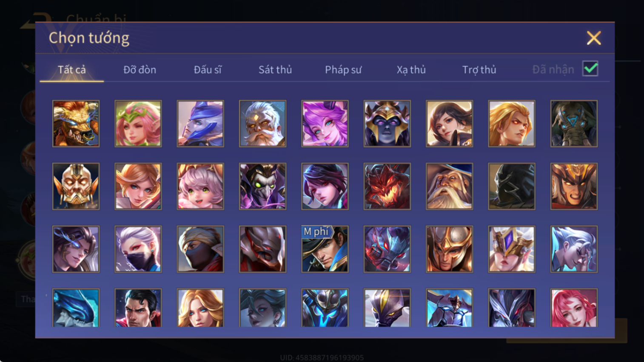Close the 'Chọn tướng' dialog

pos(594,38)
